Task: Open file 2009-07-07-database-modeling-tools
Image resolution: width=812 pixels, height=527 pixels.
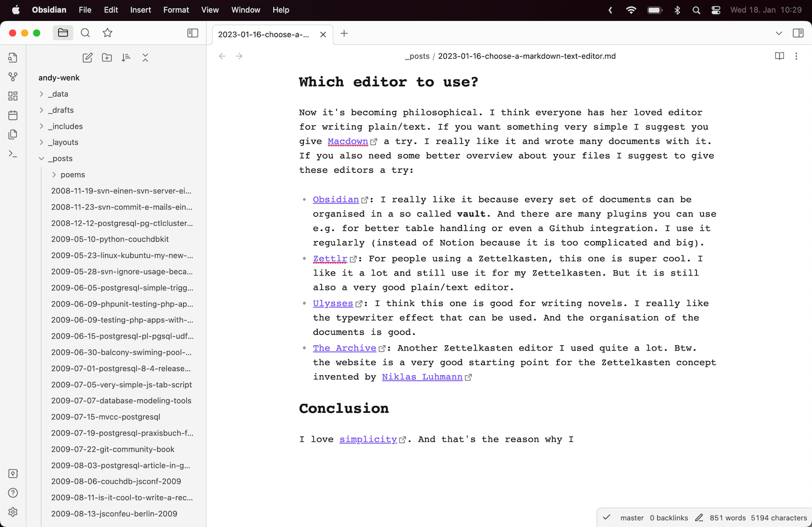Action: (x=122, y=401)
